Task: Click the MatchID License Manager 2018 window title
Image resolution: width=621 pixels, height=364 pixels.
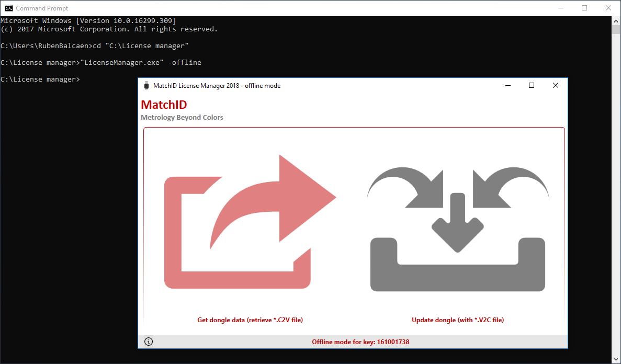Action: pyautogui.click(x=217, y=86)
